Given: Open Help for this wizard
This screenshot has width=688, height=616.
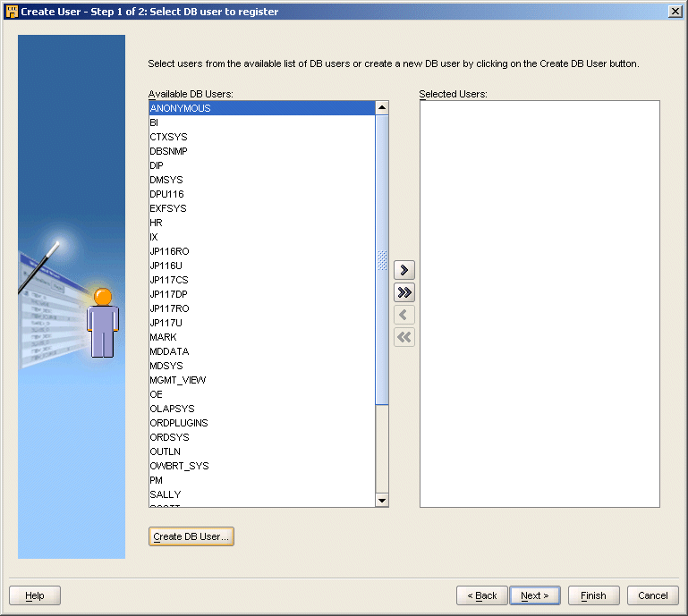Looking at the screenshot, I should coord(35,595).
